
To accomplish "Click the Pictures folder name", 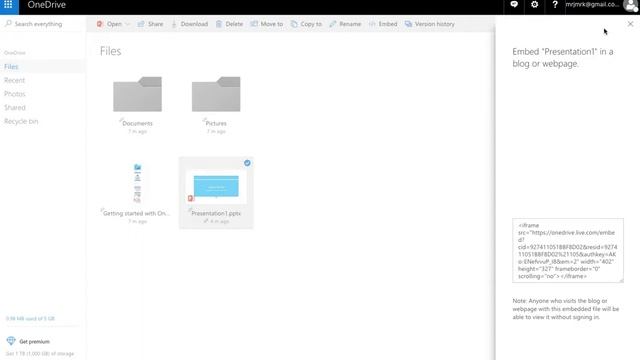I will click(x=216, y=123).
